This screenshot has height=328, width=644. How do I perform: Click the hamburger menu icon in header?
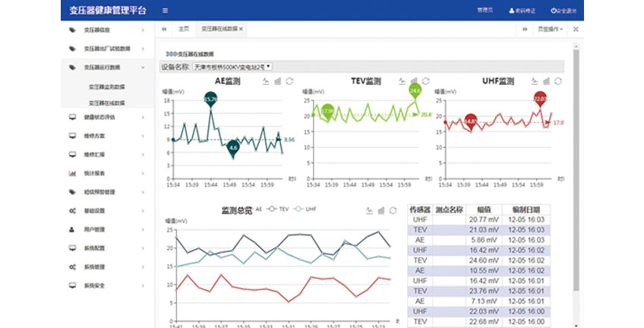tap(166, 11)
